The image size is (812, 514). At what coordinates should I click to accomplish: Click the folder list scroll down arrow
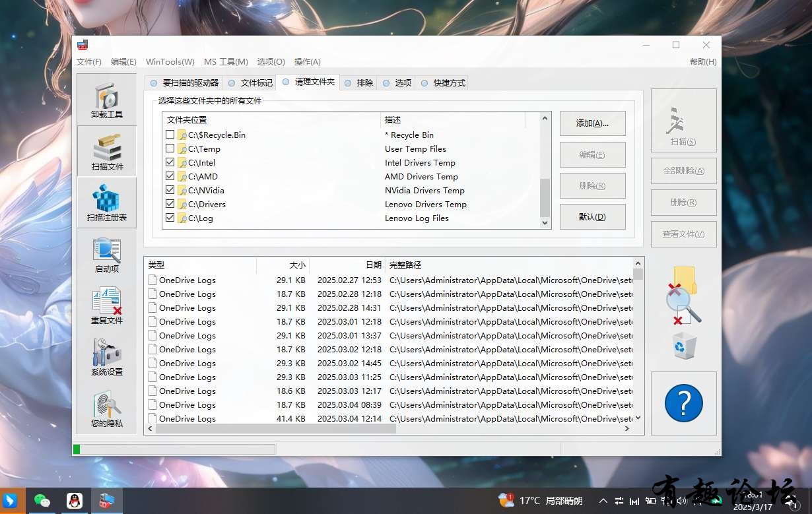pos(545,223)
